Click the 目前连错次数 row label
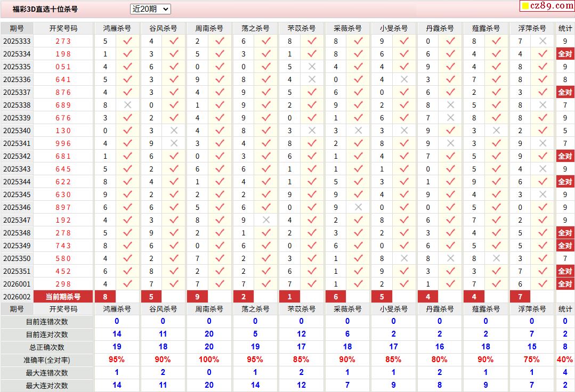 coord(47,322)
